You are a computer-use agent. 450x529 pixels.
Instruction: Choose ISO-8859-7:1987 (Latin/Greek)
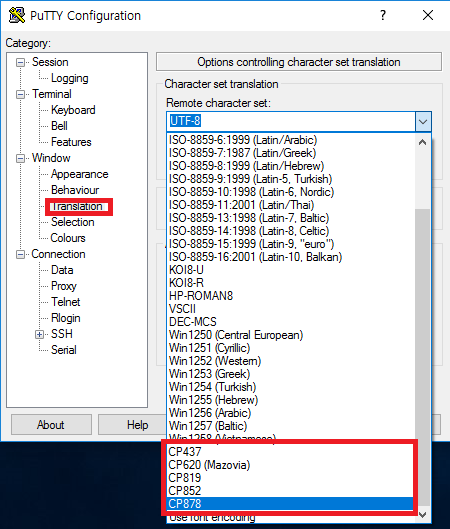291,153
